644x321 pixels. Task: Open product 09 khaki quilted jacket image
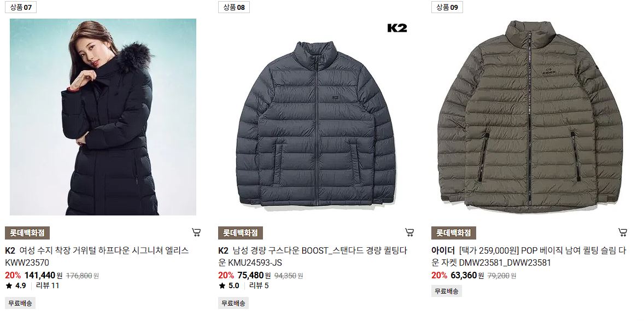529,116
